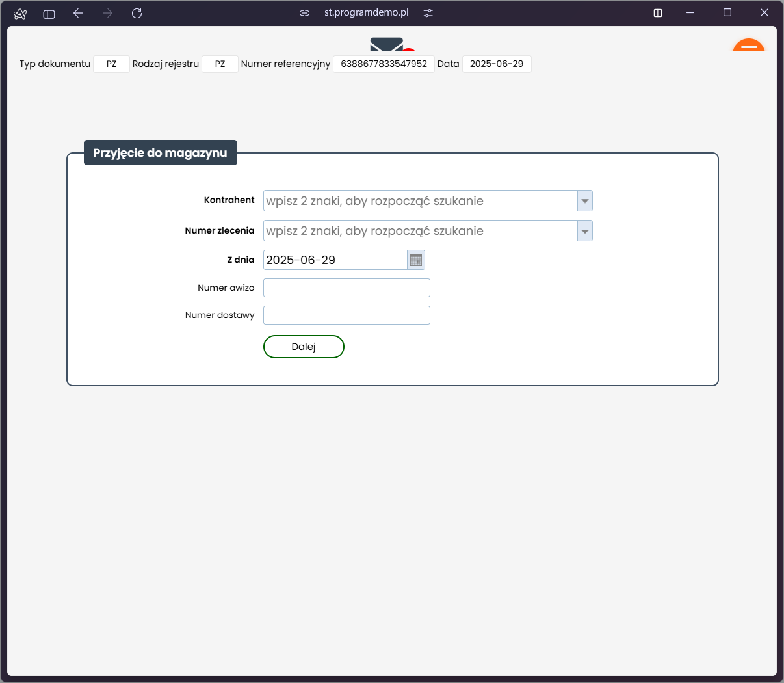
Task: Copy the page link with the link icon
Action: [304, 13]
